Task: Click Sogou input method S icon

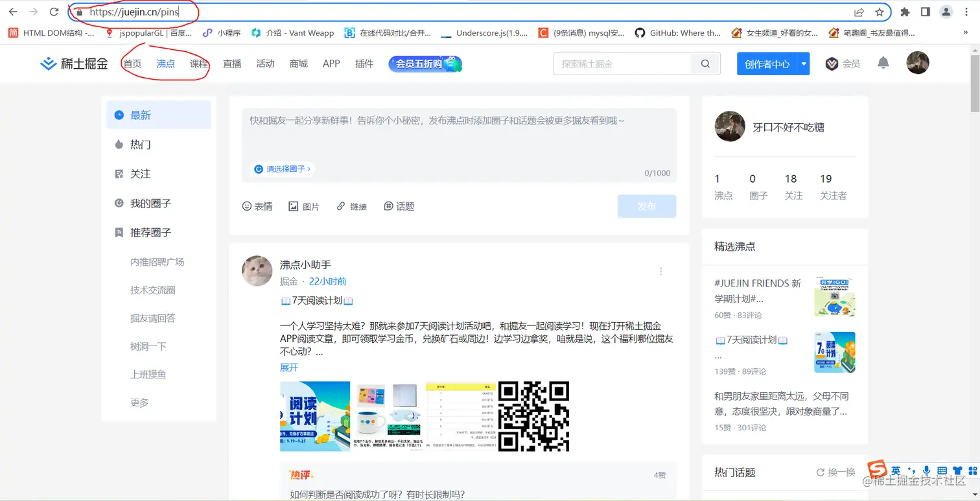Action: click(878, 470)
